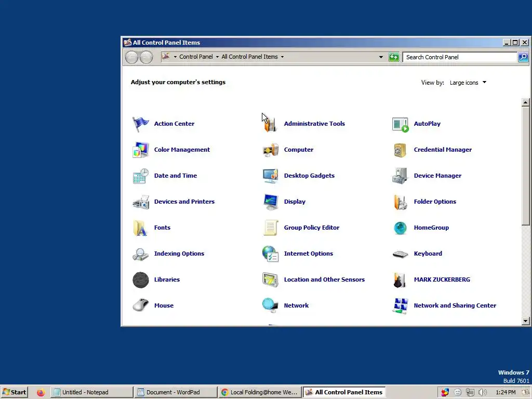Click the network tray icon

coord(470,393)
